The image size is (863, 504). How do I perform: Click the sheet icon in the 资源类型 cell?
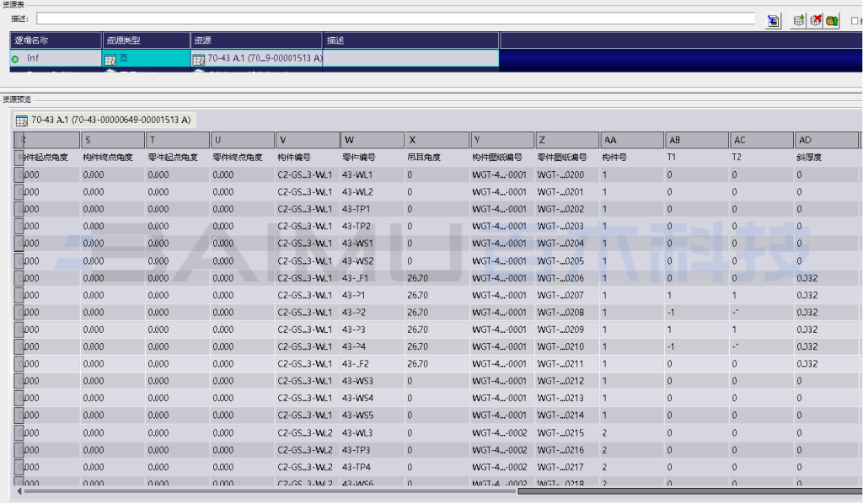click(110, 59)
